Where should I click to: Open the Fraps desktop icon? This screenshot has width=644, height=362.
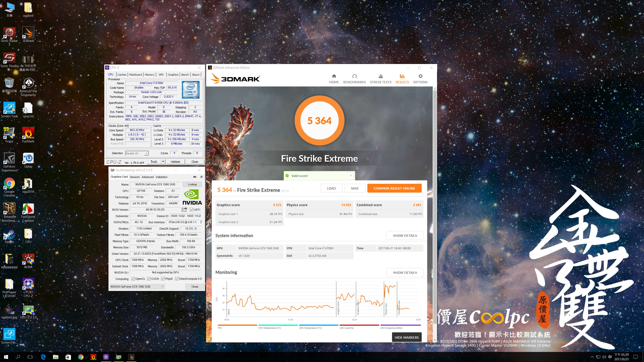click(x=9, y=135)
